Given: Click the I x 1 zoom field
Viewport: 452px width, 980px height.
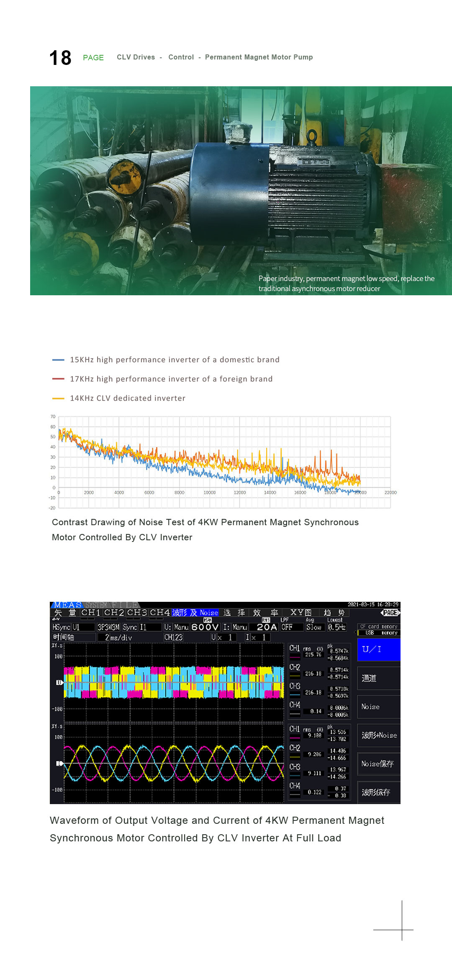Looking at the screenshot, I should (257, 637).
